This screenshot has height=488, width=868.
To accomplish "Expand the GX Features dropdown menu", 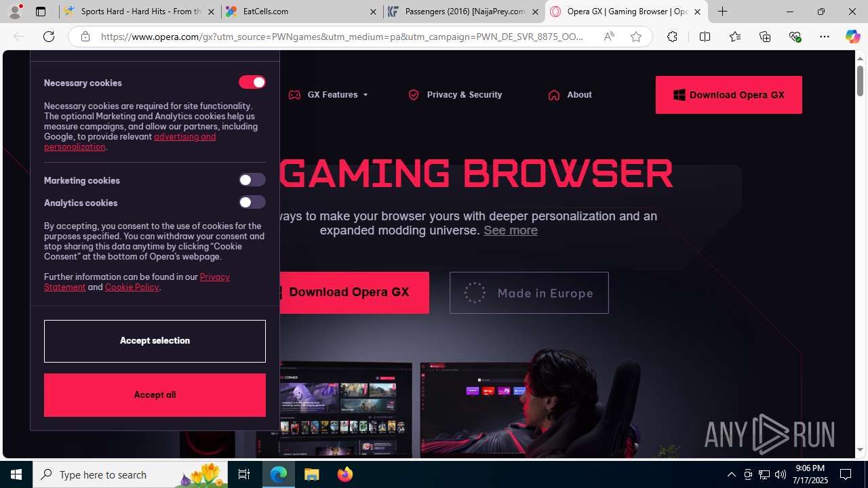I will [x=328, y=95].
